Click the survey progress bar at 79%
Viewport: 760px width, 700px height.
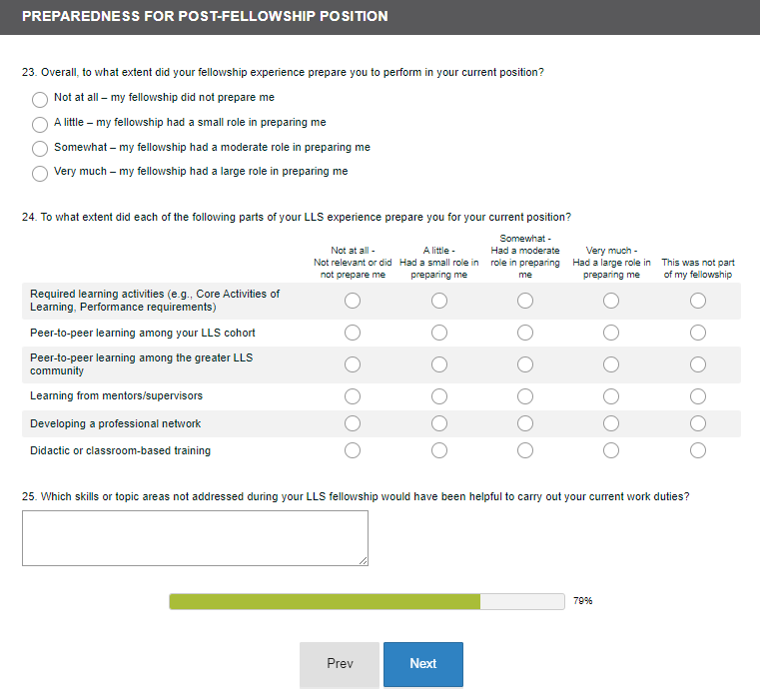point(367,601)
